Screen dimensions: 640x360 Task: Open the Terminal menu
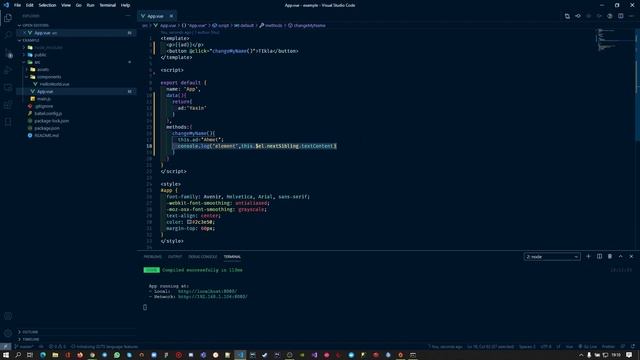(108, 5)
